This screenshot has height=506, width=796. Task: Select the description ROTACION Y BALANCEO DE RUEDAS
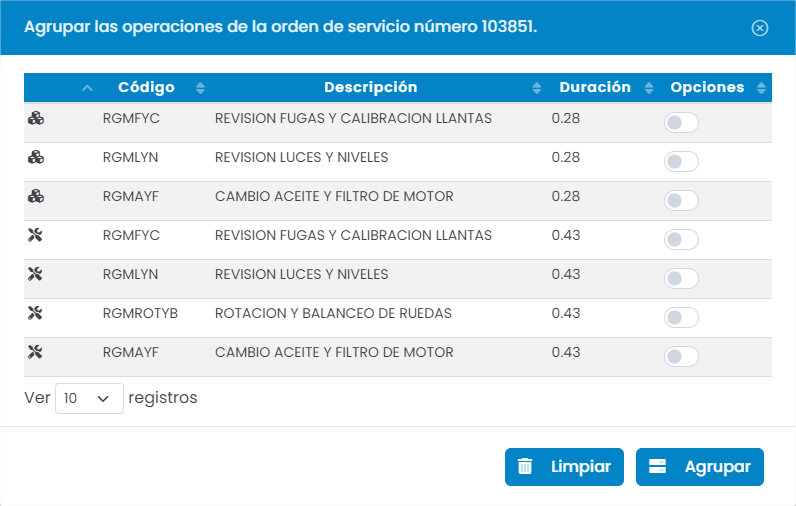(333, 314)
